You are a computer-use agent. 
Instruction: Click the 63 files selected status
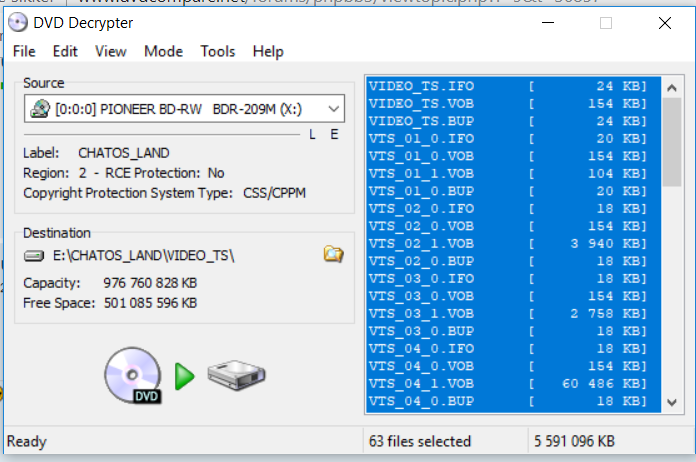tap(419, 442)
